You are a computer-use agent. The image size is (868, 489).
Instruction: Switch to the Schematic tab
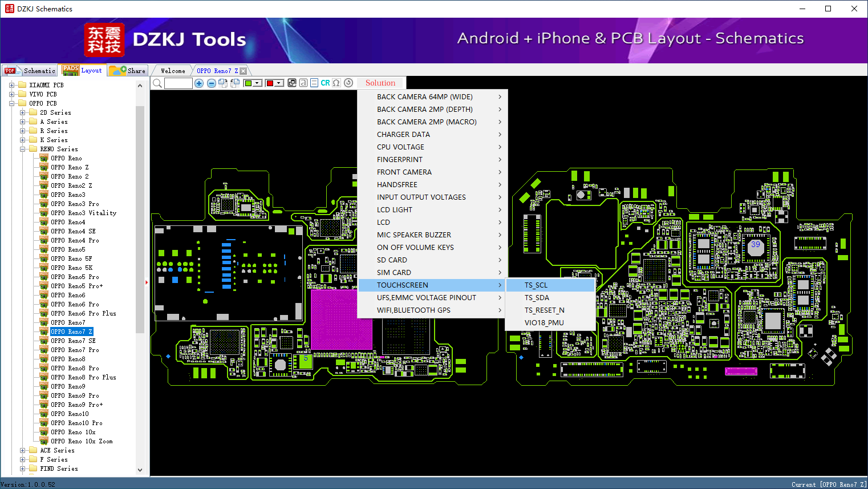tap(30, 71)
